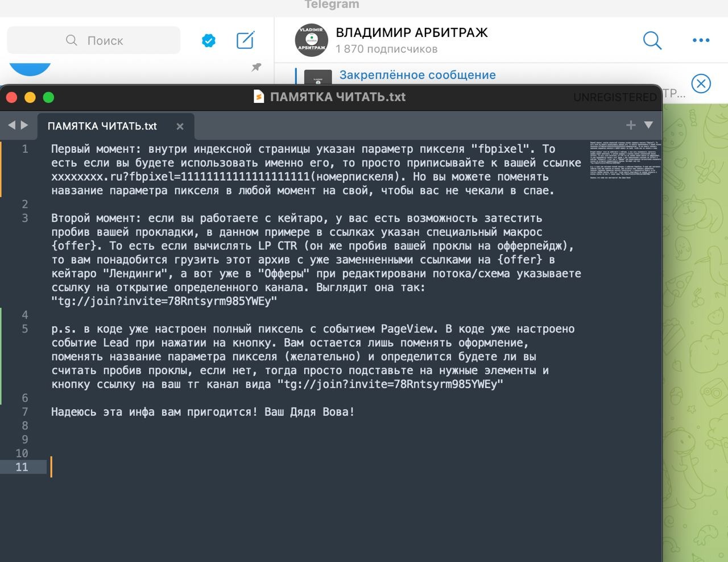Screen dimensions: 728x562
Task: Click the words "Первый момент:" in editor
Action: coord(96,149)
